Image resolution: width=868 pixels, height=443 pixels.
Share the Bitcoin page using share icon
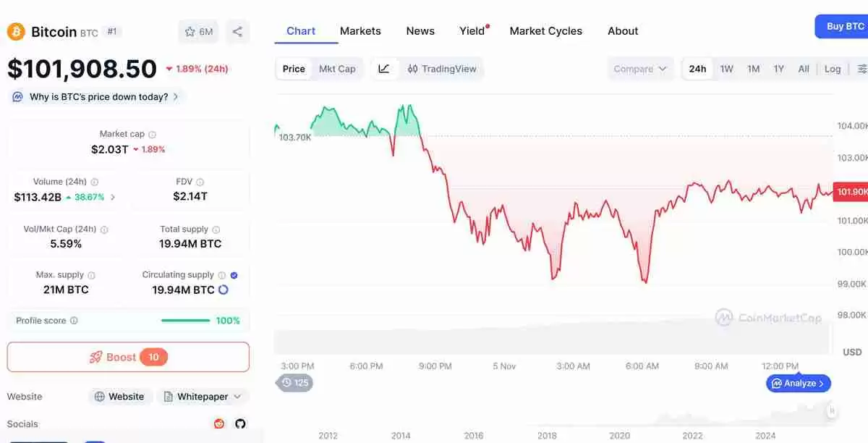tap(237, 31)
